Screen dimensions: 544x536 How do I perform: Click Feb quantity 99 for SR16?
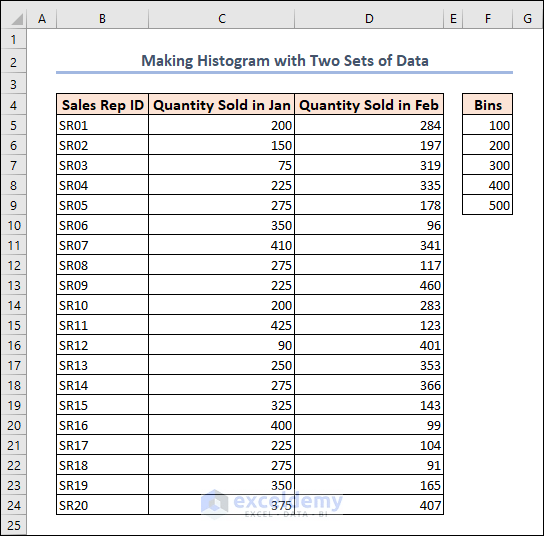[x=369, y=425]
